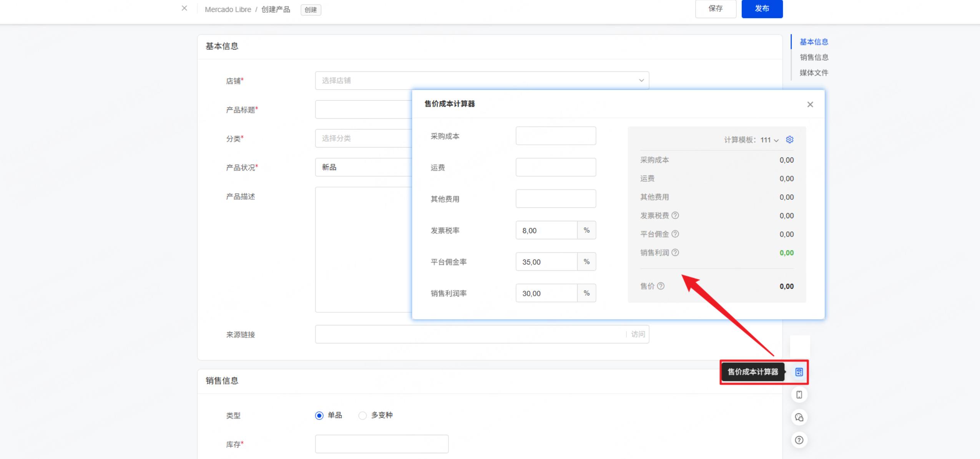This screenshot has height=459, width=980.
Task: View the 平台佣金 help tooltip icon
Action: pyautogui.click(x=676, y=234)
